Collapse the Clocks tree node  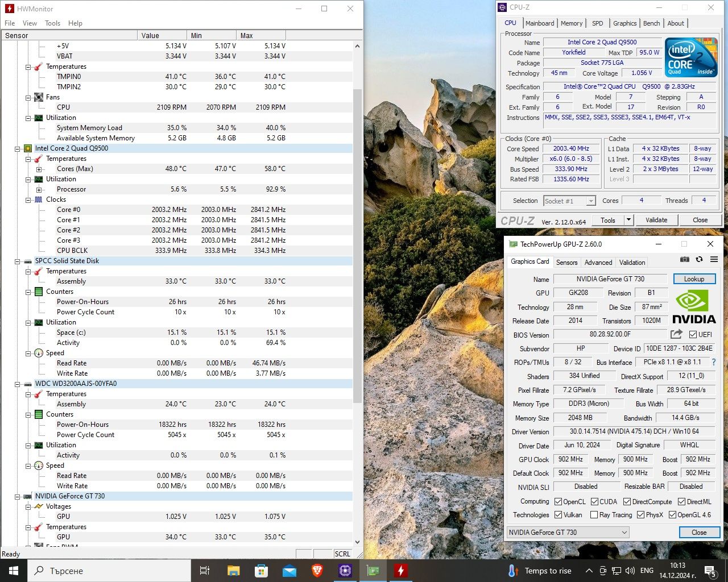28,199
